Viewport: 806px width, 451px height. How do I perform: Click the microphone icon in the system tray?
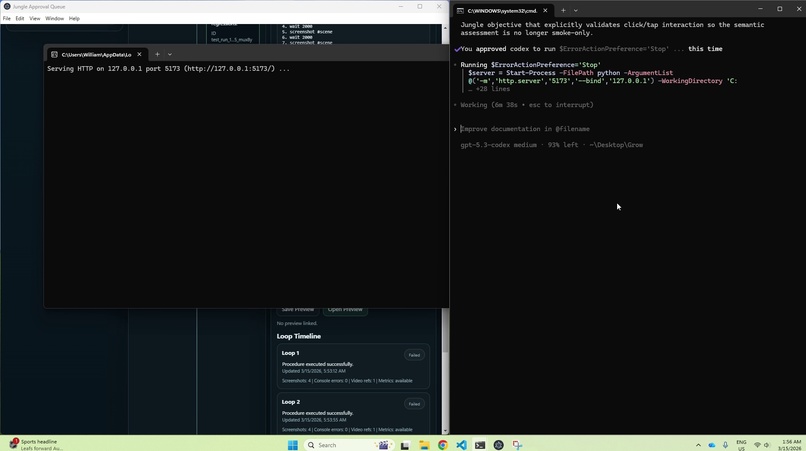click(x=725, y=445)
